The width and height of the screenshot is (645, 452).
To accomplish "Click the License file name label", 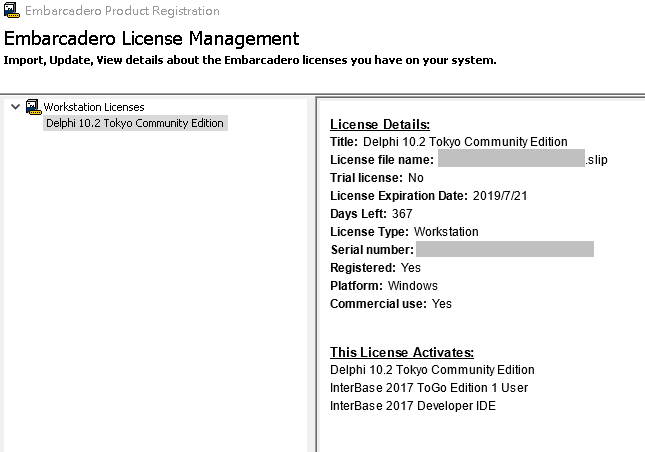I will [382, 160].
